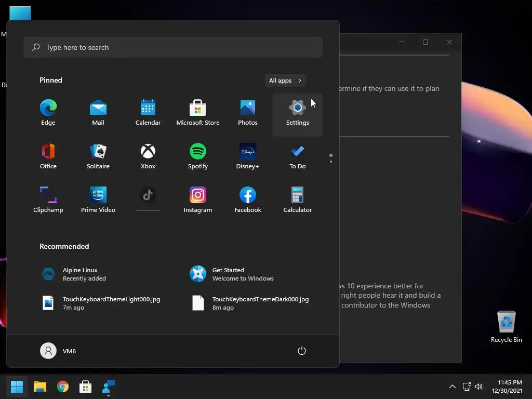Launch Google Chrome from taskbar
The height and width of the screenshot is (399, 532).
pyautogui.click(x=63, y=387)
